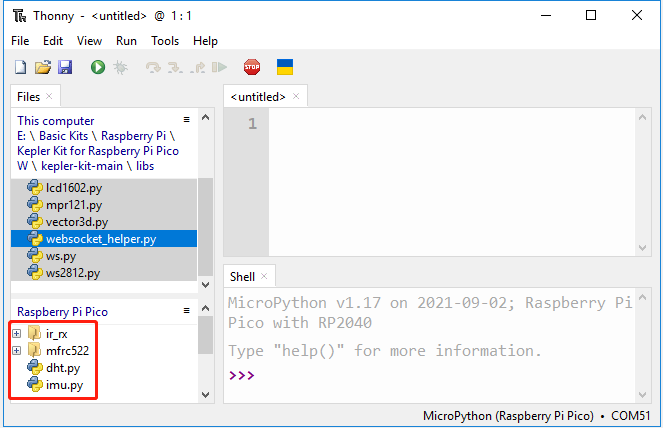The image size is (663, 428).
Task: Run current script with green play icon
Action: [x=98, y=67]
